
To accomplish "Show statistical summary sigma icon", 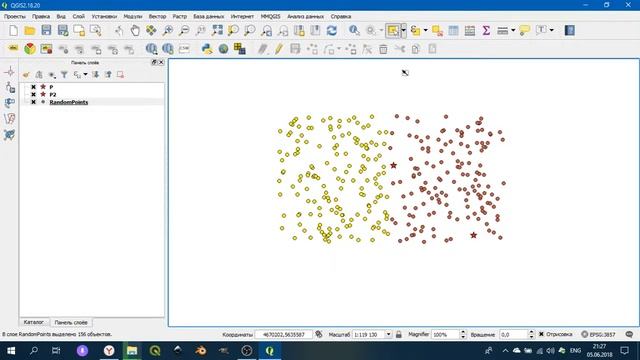I will click(x=486, y=31).
